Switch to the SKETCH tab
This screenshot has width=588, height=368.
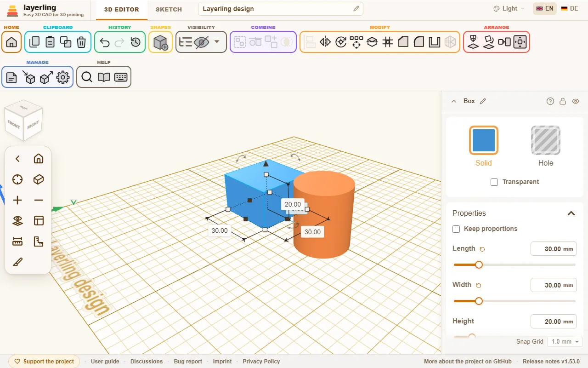click(x=169, y=9)
